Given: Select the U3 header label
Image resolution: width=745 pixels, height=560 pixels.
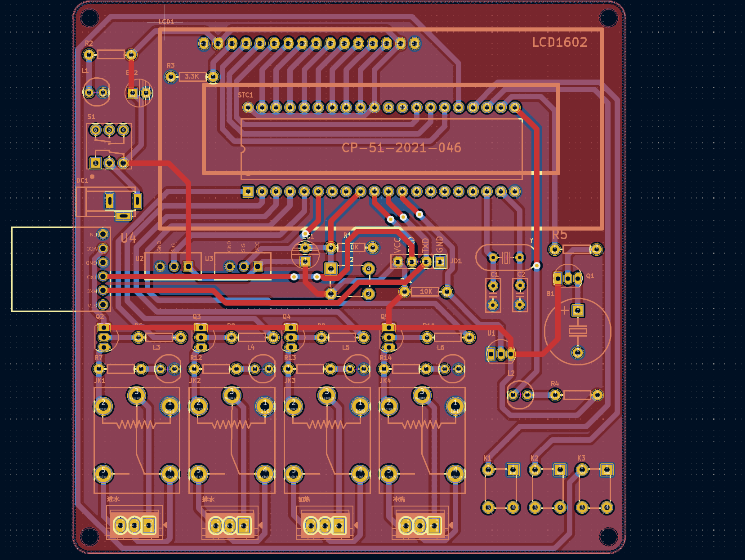Looking at the screenshot, I should 209,259.
